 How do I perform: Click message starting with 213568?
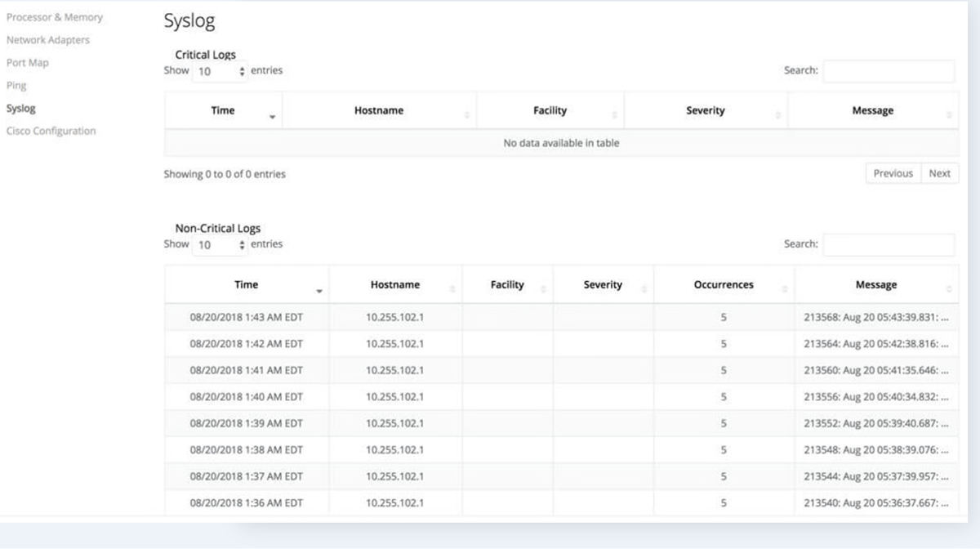coord(876,317)
